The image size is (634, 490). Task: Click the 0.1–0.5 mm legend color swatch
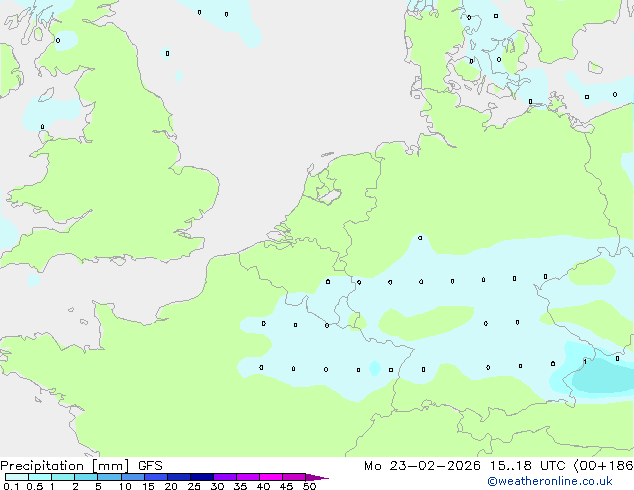click(x=17, y=477)
